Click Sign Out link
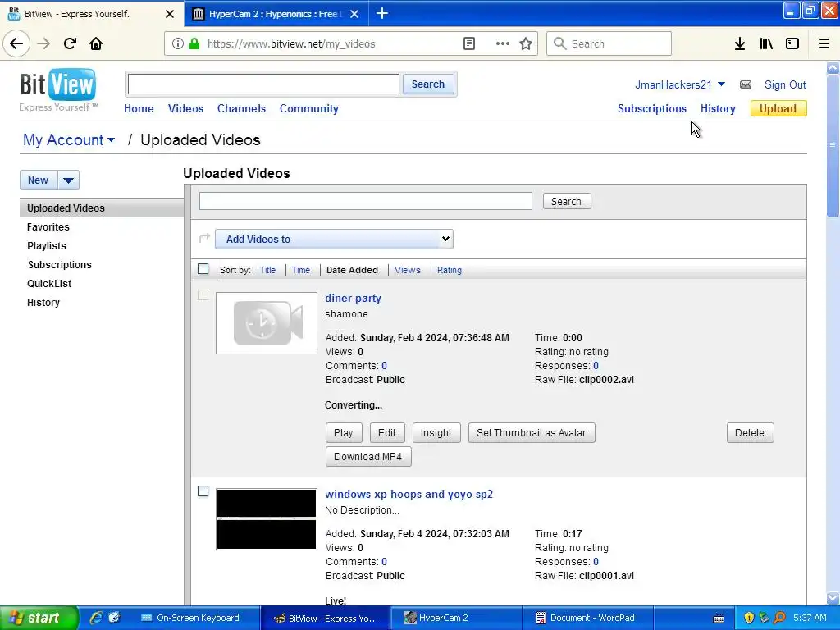This screenshot has height=630, width=840. point(785,84)
